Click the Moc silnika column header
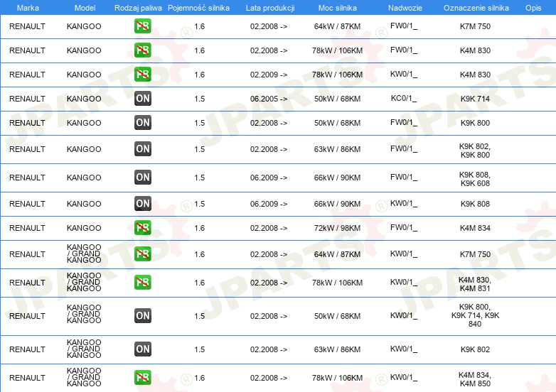The width and height of the screenshot is (556, 392). 337,8
